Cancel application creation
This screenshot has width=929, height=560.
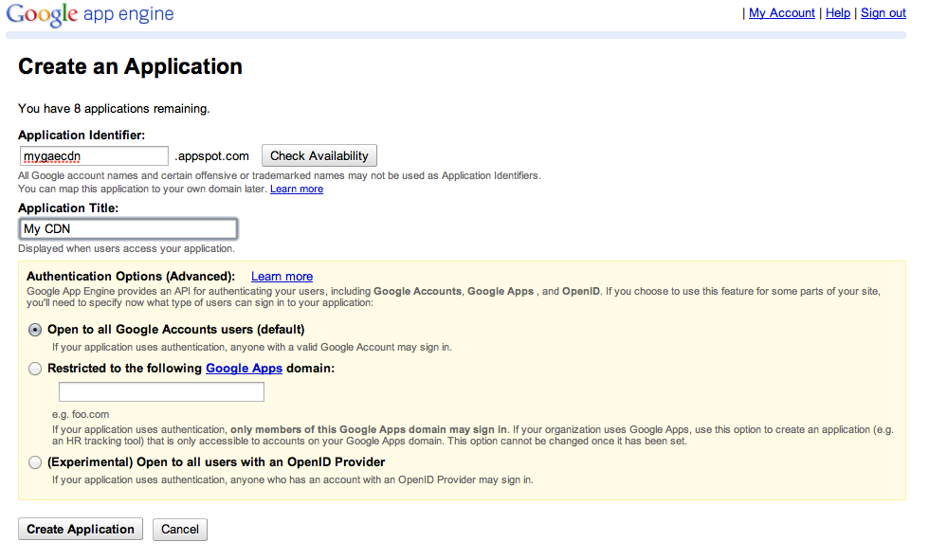coord(180,530)
